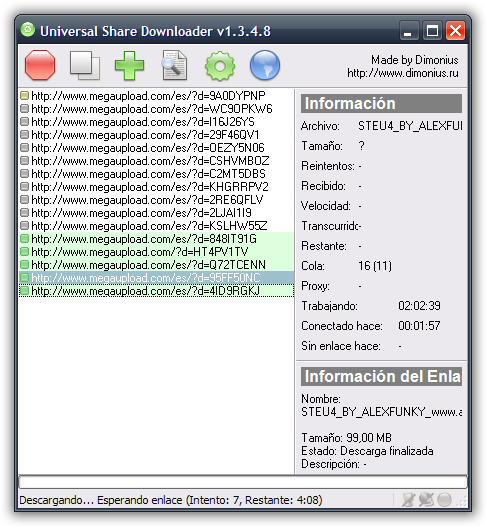The image size is (486, 526).
Task: Open the document magnifier log icon
Action: tap(174, 65)
